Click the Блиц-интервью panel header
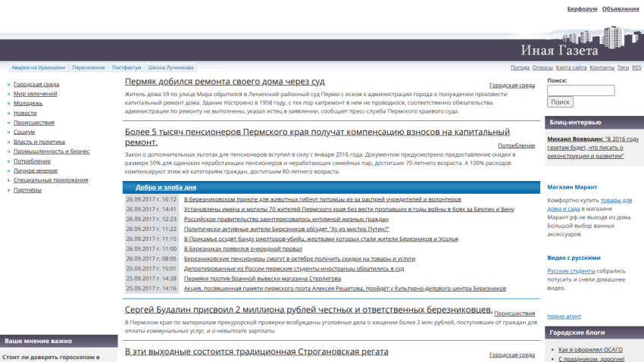 point(594,123)
